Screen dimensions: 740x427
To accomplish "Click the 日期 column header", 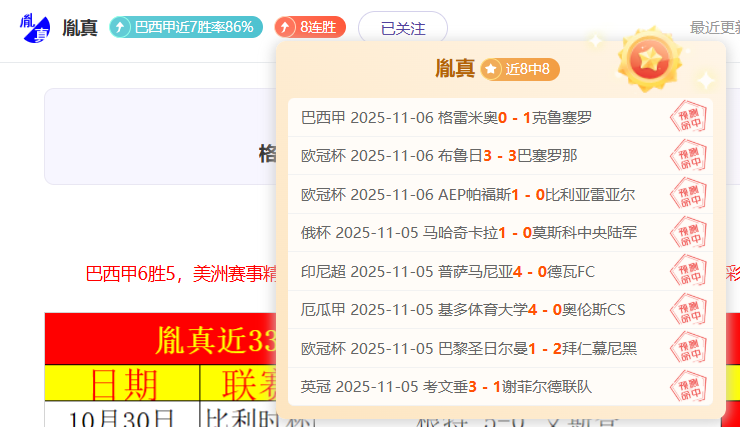I will point(123,383).
